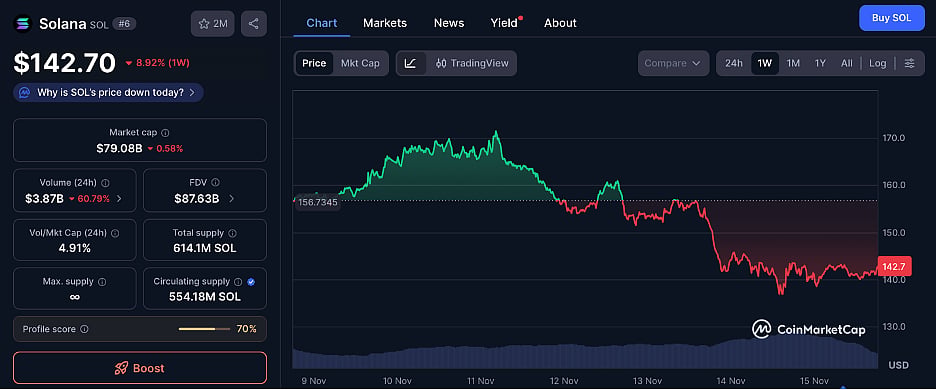Click the 170.0 y-axis label
Image resolution: width=936 pixels, height=390 pixels.
coord(894,138)
